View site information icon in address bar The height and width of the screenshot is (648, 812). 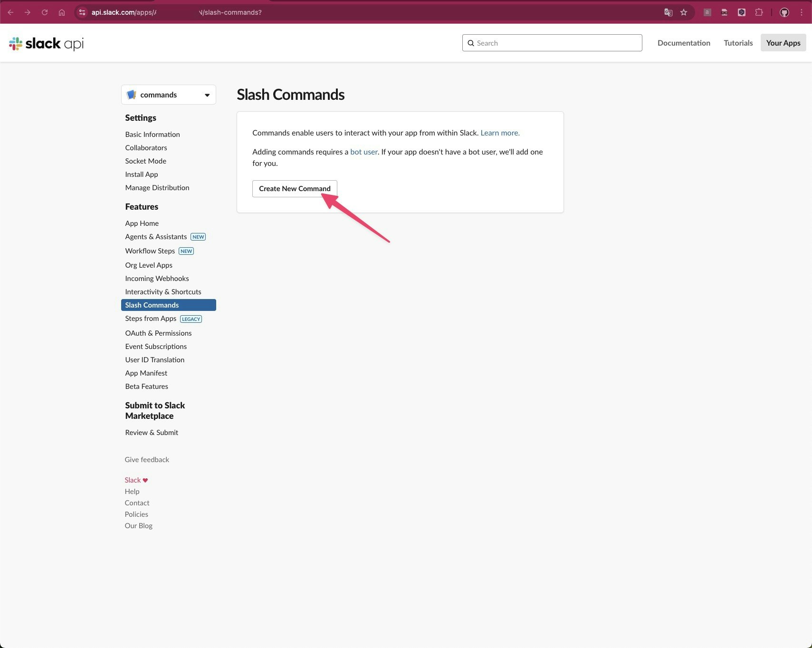82,12
